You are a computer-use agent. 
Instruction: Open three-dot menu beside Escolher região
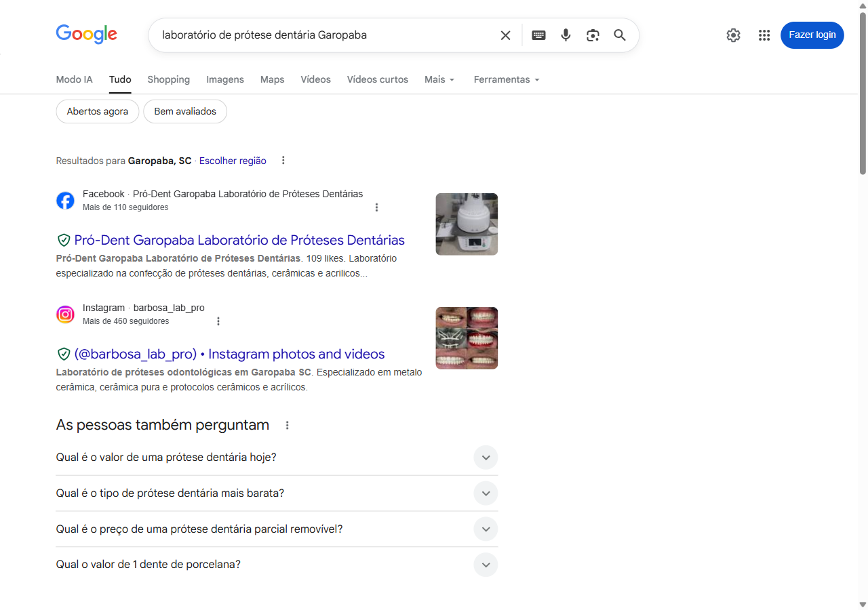[283, 161]
